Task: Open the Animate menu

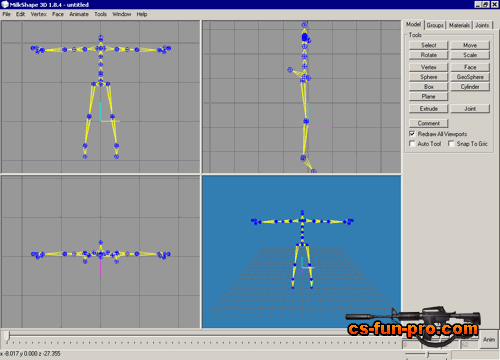Action: tap(79, 14)
